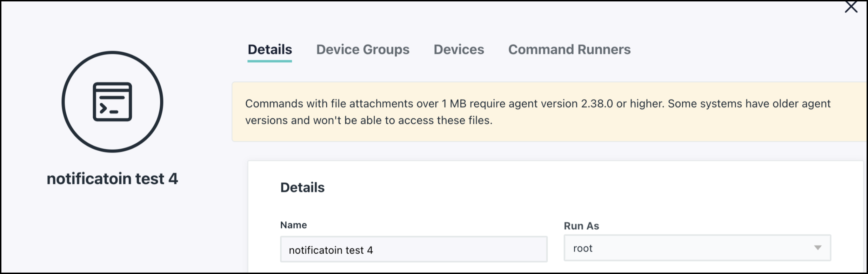
Task: Click the 'root' value in Run As
Action: click(x=583, y=248)
